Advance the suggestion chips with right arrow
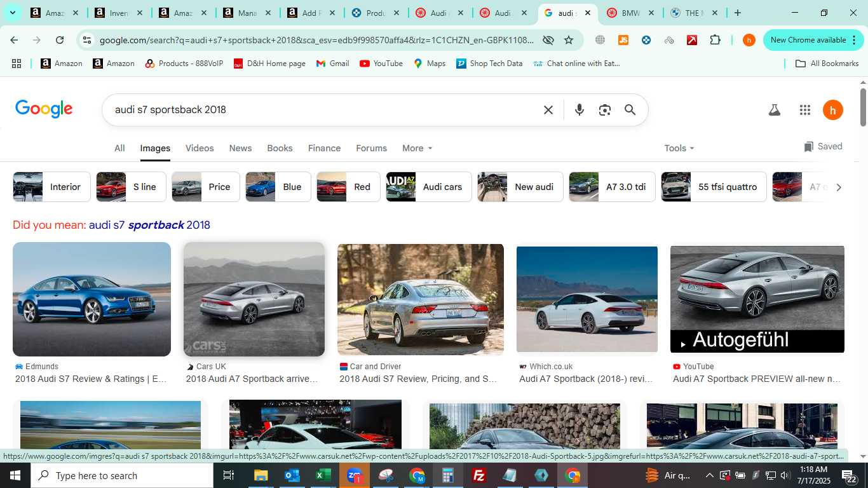 tap(838, 187)
